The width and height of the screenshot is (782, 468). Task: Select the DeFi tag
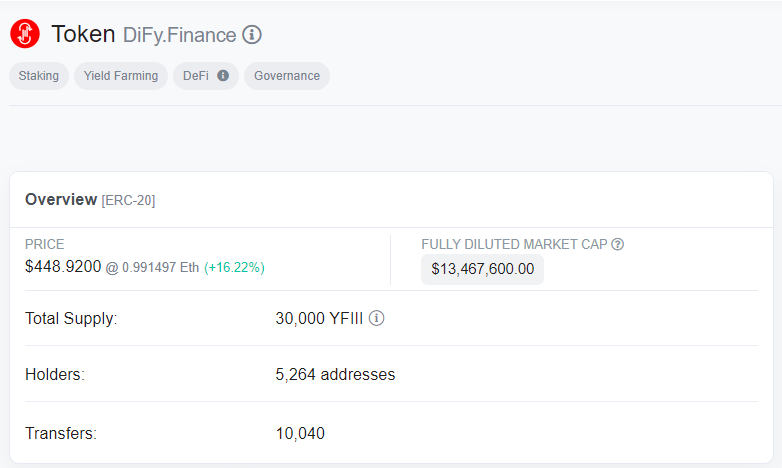(205, 76)
